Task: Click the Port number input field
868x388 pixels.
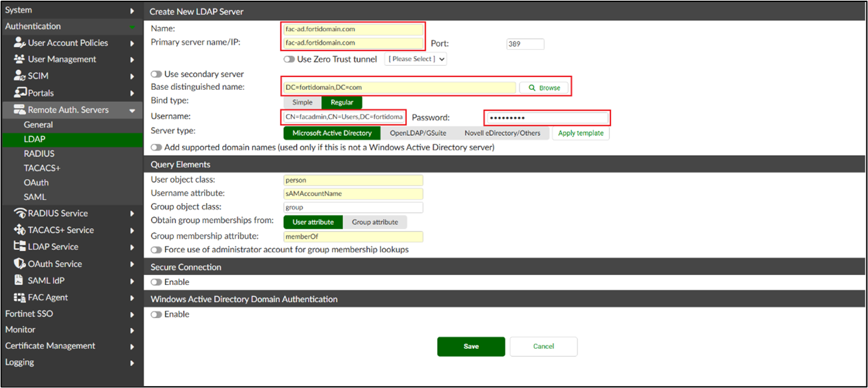Action: coord(525,44)
